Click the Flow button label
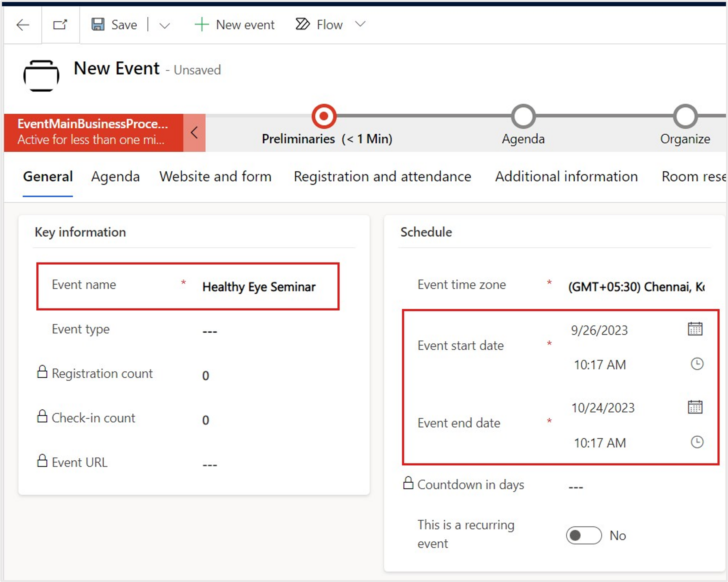This screenshot has width=728, height=582. click(x=330, y=25)
